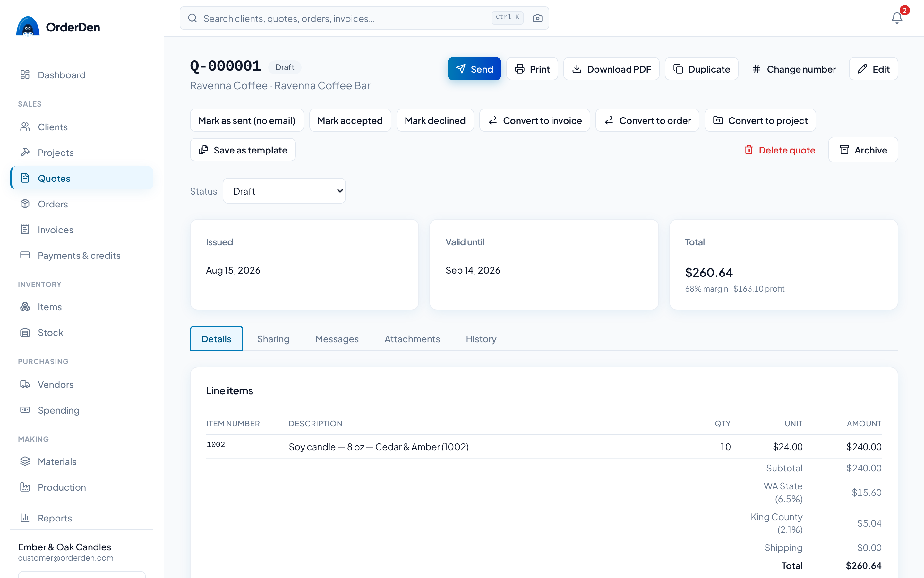
Task: Click the OrderDen logo
Action: coord(58,27)
